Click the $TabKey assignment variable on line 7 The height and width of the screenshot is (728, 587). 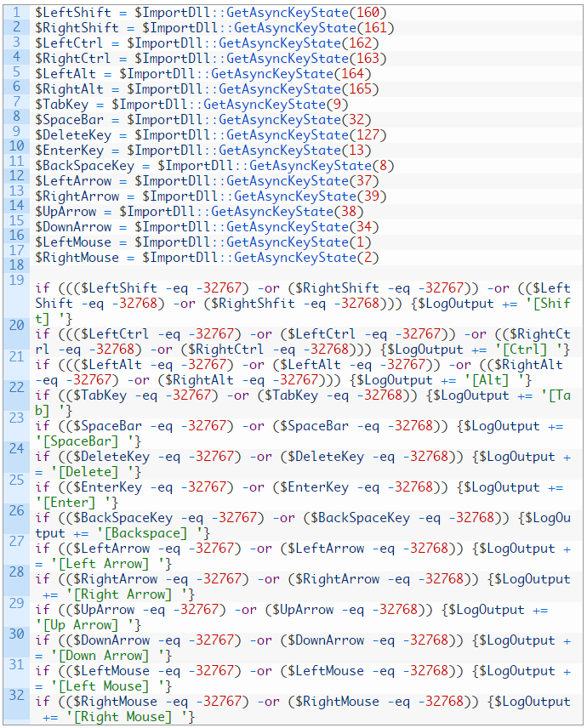pos(61,105)
